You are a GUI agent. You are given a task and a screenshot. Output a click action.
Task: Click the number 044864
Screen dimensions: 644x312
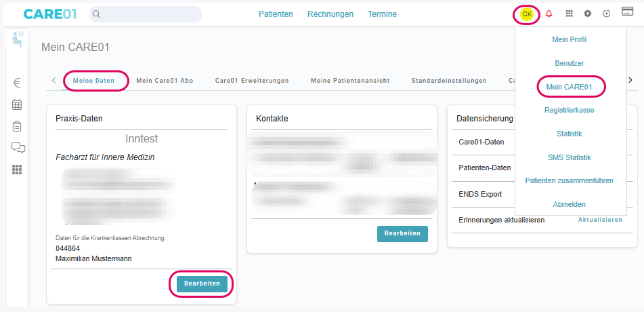68,249
